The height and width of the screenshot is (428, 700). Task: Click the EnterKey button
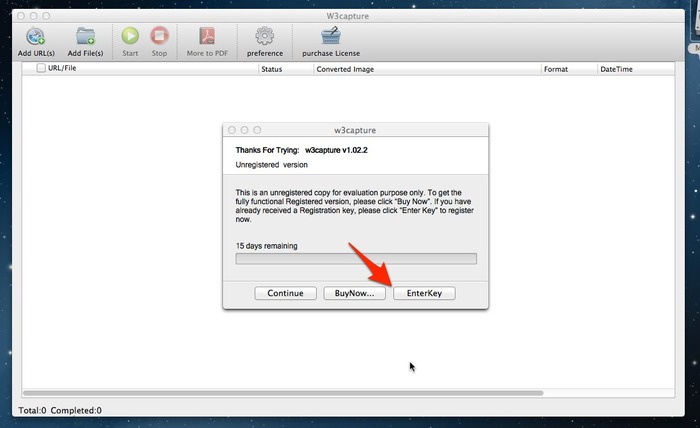[424, 293]
